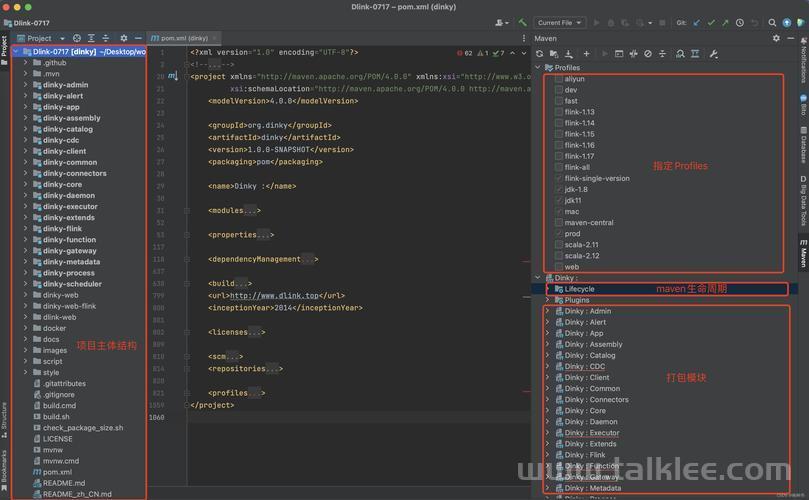Image resolution: width=809 pixels, height=500 pixels.
Task: Select README.md in Project tree
Action: tap(64, 483)
